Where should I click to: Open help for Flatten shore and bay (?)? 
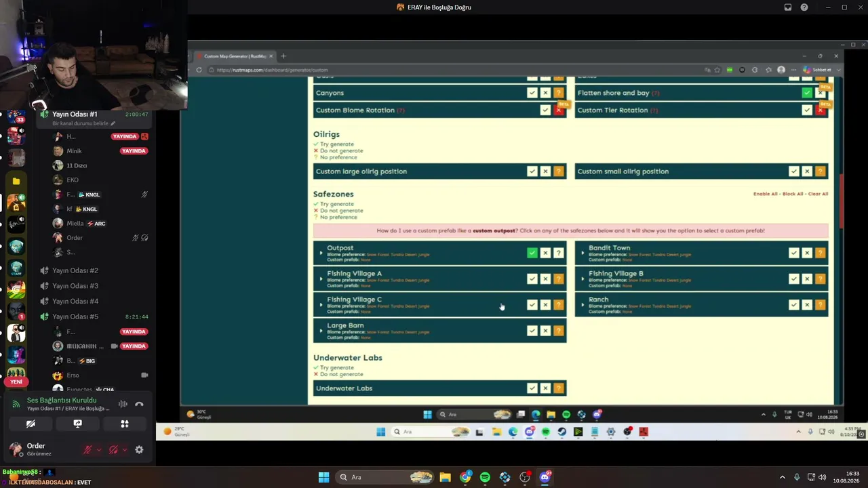coord(655,94)
